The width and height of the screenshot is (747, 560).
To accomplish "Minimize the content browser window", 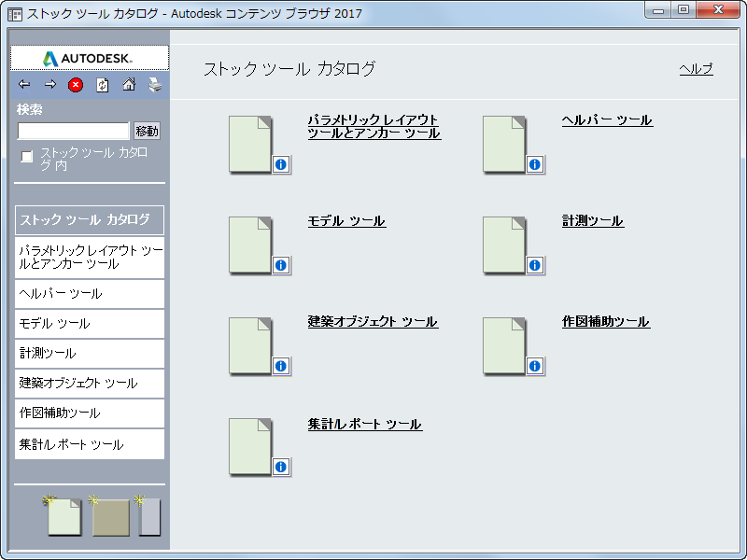I will 658,9.
